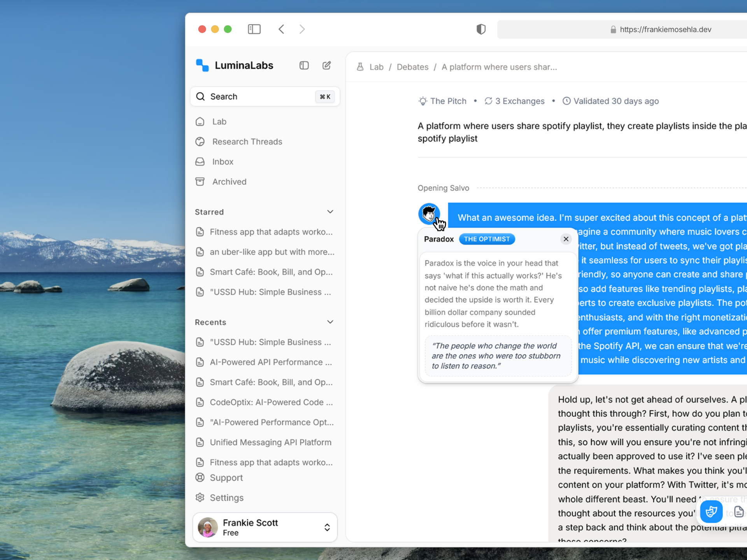Click the browser address bar
This screenshot has height=560, width=747.
coord(622,30)
